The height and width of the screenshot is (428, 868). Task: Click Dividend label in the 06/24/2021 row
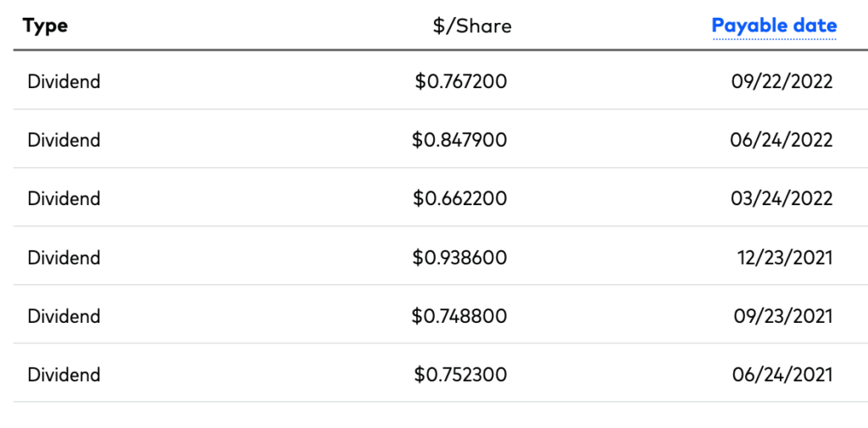(x=64, y=375)
